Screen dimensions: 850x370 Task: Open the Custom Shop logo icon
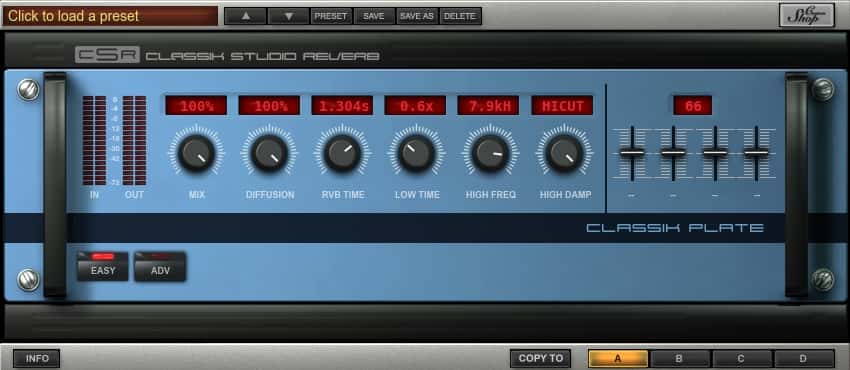[806, 15]
